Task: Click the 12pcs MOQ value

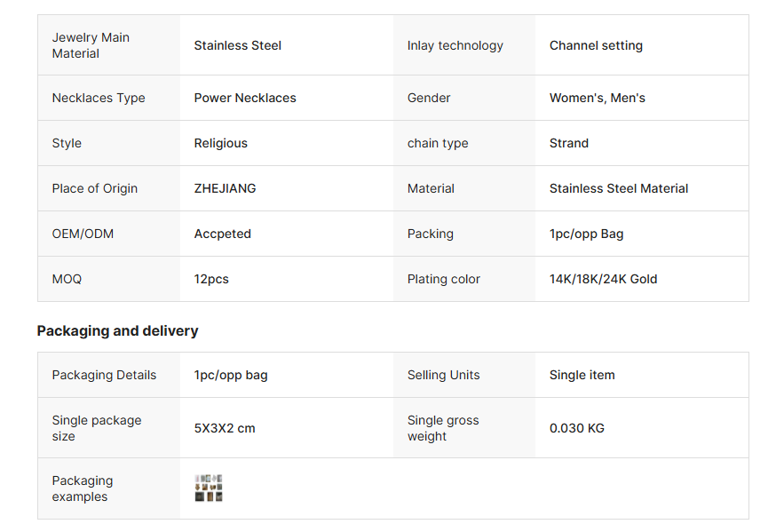Action: [x=211, y=280]
